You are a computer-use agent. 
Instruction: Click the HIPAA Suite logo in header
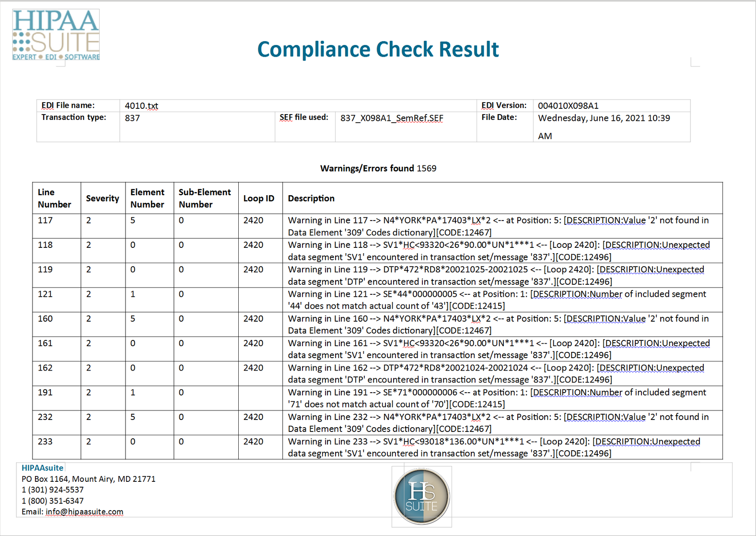(x=56, y=35)
